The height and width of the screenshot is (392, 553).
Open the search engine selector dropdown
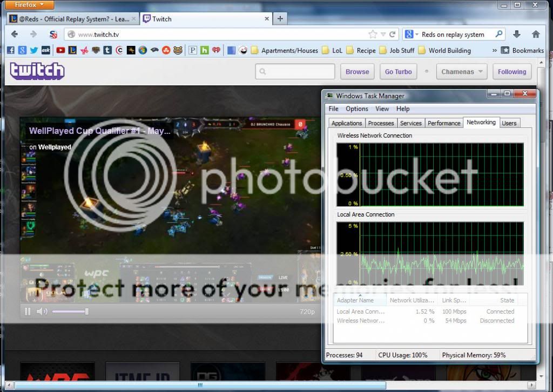pos(412,35)
